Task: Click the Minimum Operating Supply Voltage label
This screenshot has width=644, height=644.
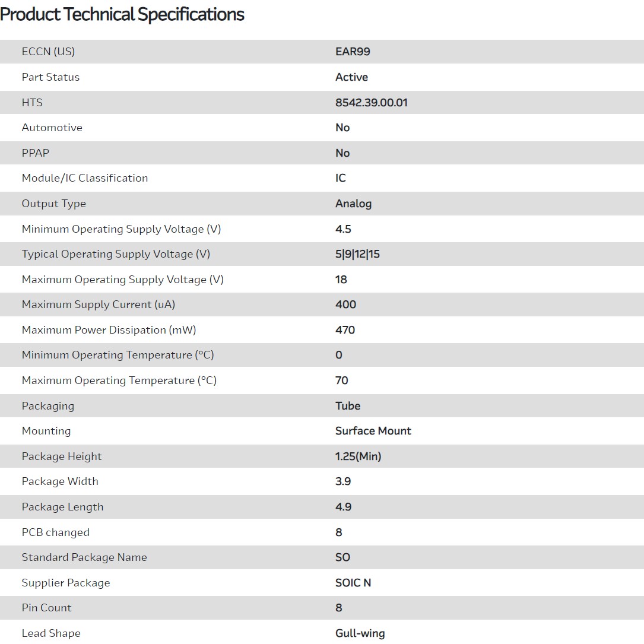Action: 121,229
